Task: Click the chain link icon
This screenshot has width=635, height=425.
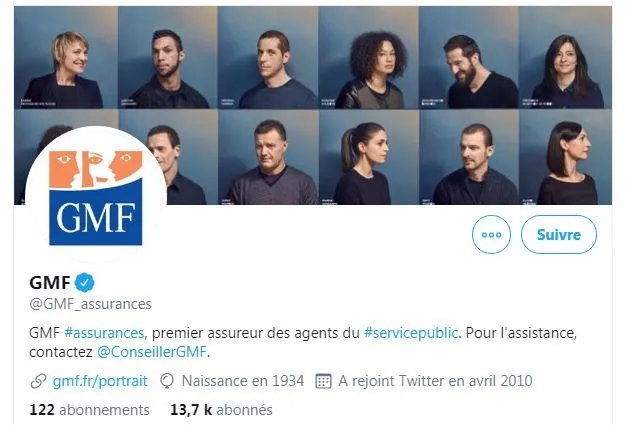Action: tap(39, 381)
